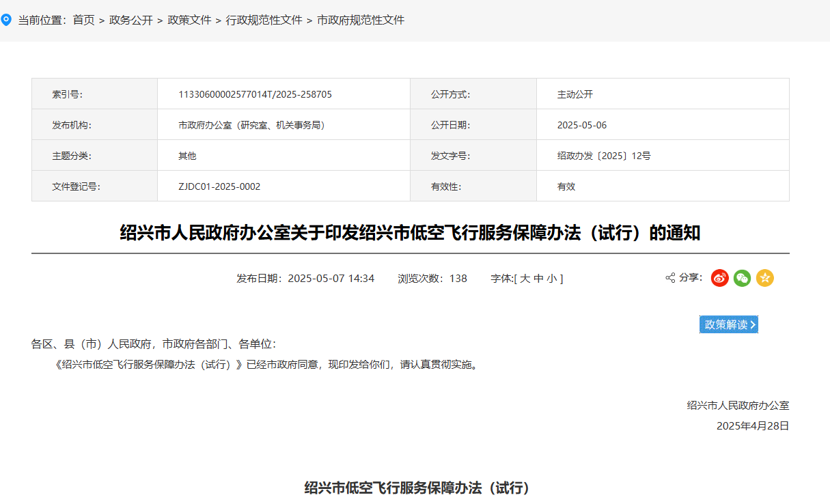830x504 pixels.
Task: Click the main notice title heading
Action: click(x=411, y=233)
